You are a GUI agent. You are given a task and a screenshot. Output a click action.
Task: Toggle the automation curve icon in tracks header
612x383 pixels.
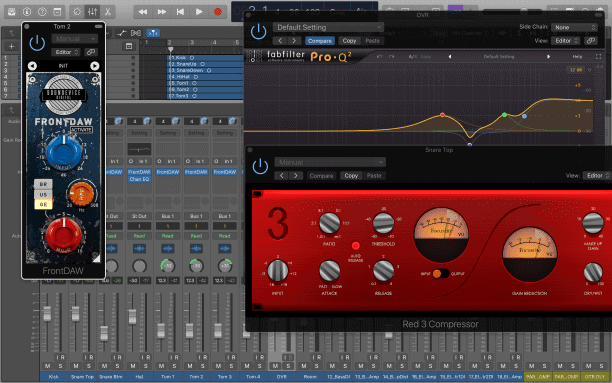[x=121, y=33]
